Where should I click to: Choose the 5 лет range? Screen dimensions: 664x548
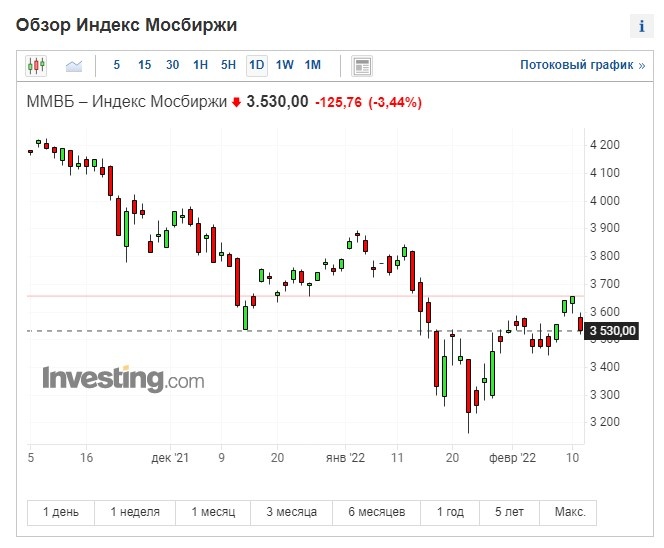point(509,512)
